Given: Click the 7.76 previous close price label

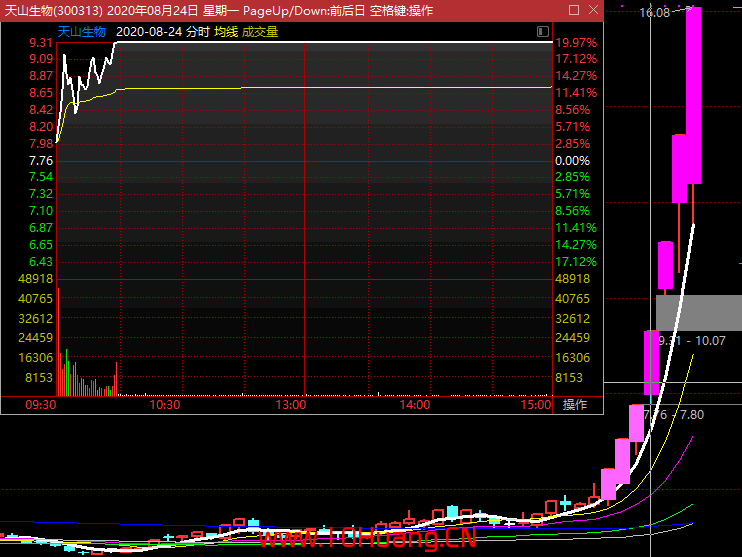Looking at the screenshot, I should (41, 161).
